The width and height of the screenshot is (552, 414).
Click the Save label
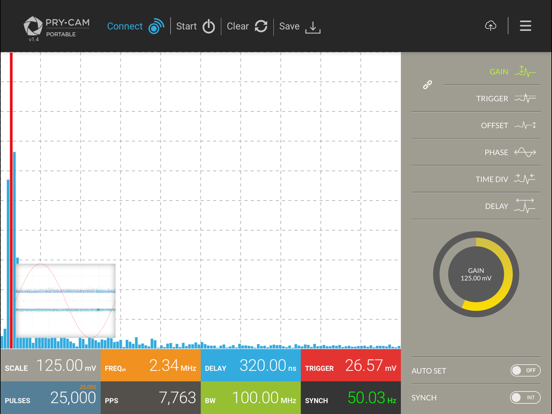tap(289, 26)
